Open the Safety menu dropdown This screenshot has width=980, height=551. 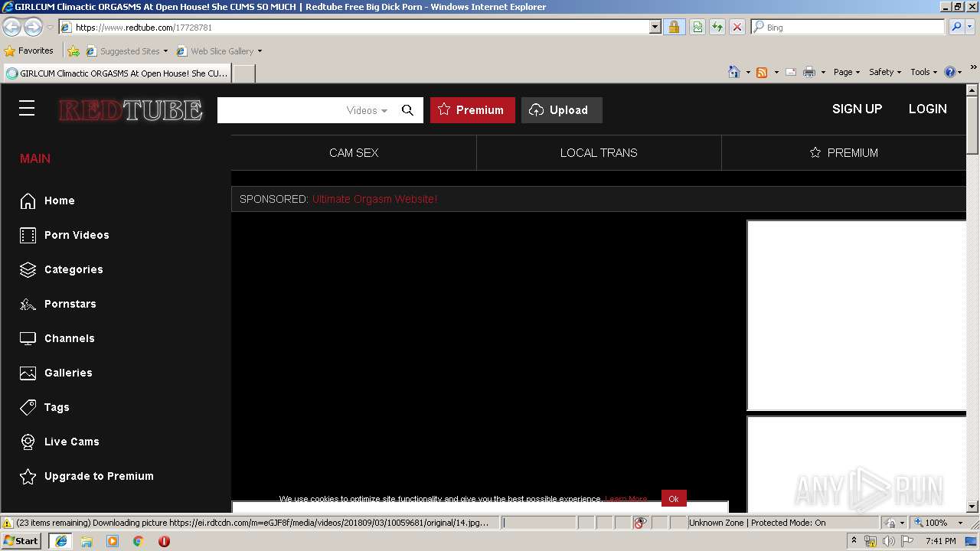(885, 72)
